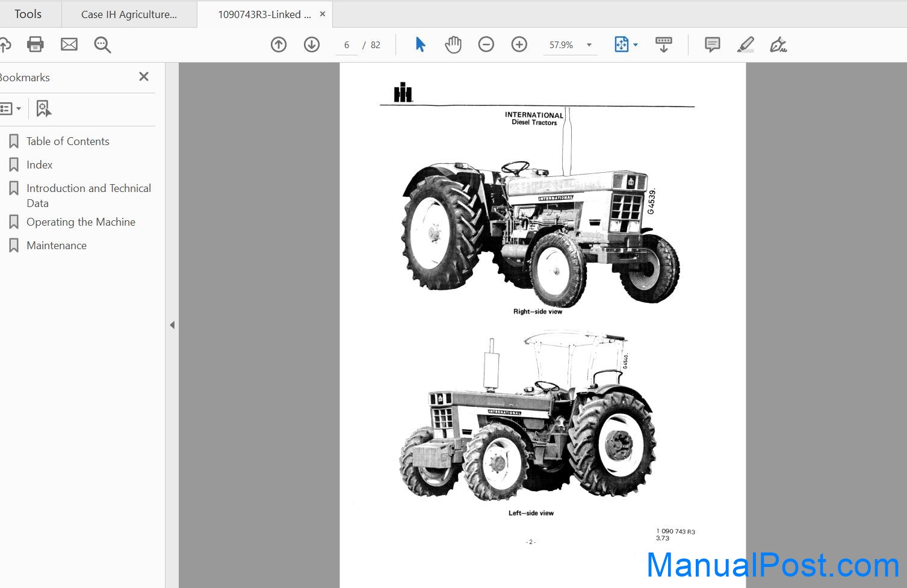Screen dimensions: 907x588
Task: Click the current page number field
Action: click(347, 45)
